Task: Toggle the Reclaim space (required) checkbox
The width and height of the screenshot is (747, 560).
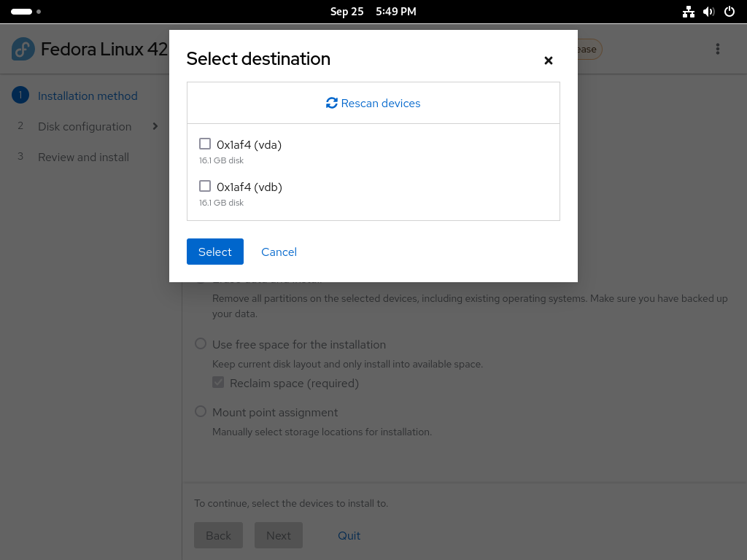Action: pyautogui.click(x=218, y=382)
